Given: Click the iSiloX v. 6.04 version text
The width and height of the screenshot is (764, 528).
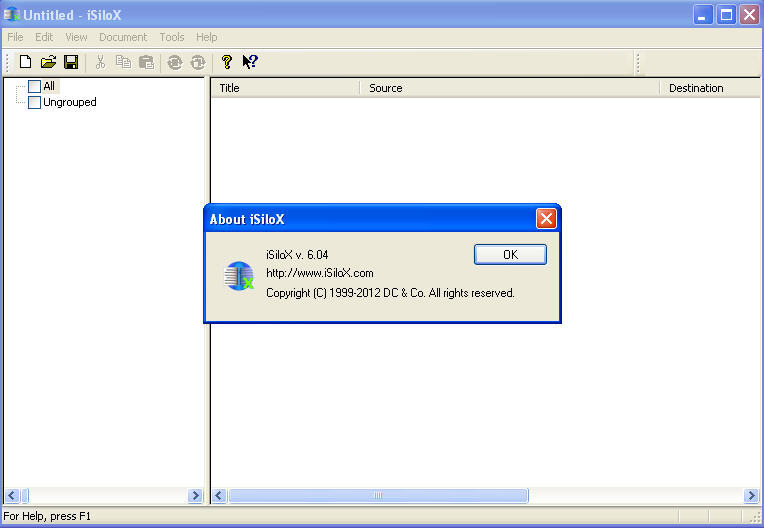Looking at the screenshot, I should [297, 255].
